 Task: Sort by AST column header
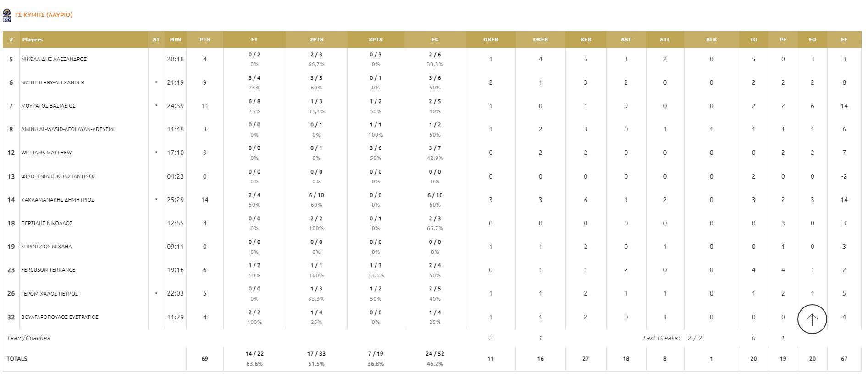pos(625,40)
